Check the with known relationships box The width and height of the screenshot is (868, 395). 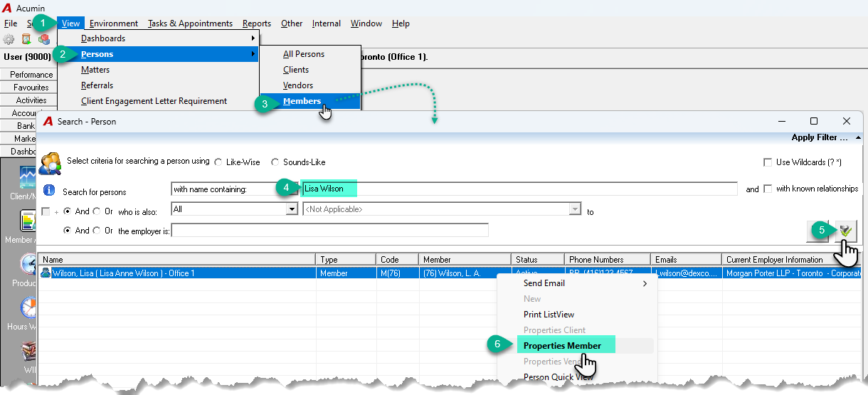[x=768, y=189]
